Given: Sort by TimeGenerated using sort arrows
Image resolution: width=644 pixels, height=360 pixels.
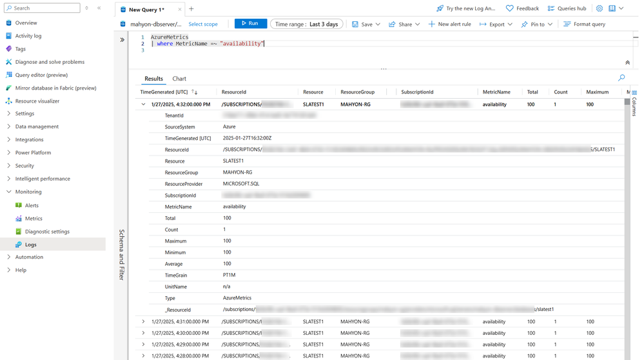Looking at the screenshot, I should [x=195, y=92].
